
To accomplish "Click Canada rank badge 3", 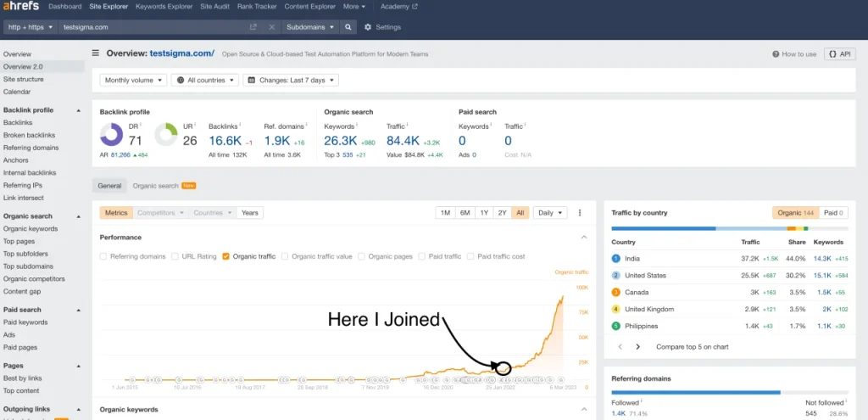I will point(615,292).
